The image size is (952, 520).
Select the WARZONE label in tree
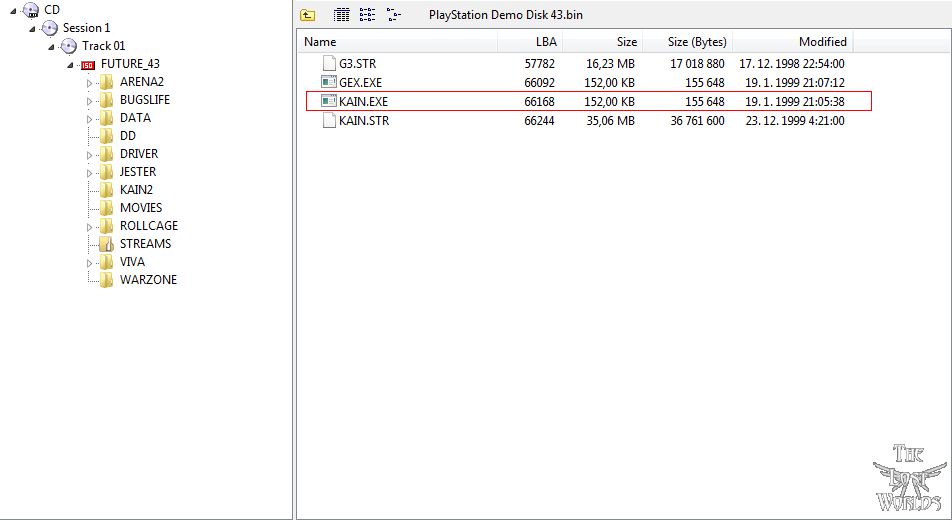(x=149, y=279)
